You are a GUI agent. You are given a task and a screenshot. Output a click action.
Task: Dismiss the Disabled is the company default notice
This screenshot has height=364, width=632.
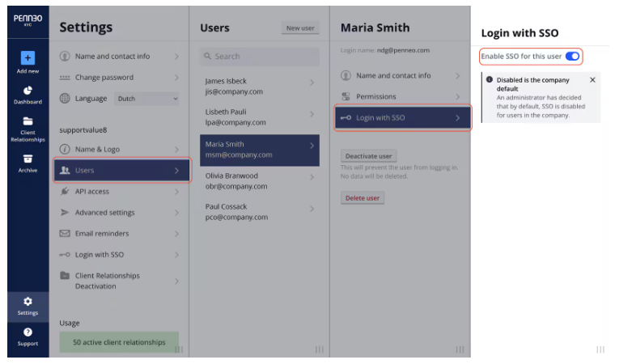click(x=592, y=80)
